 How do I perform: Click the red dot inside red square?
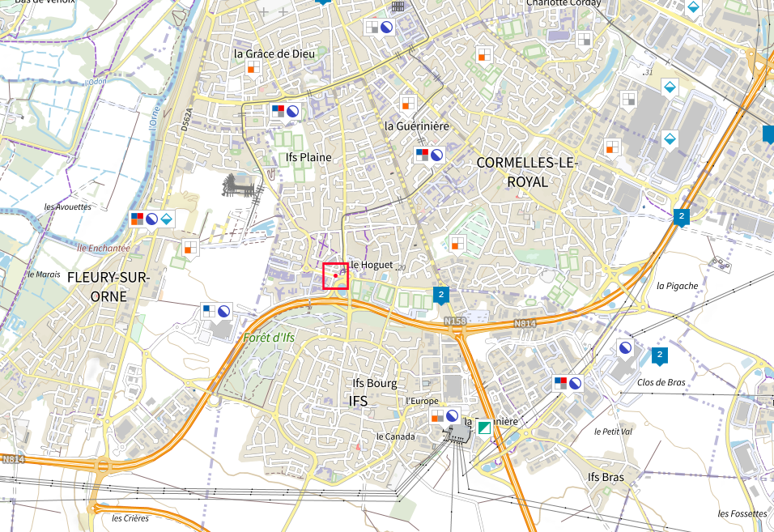click(335, 276)
